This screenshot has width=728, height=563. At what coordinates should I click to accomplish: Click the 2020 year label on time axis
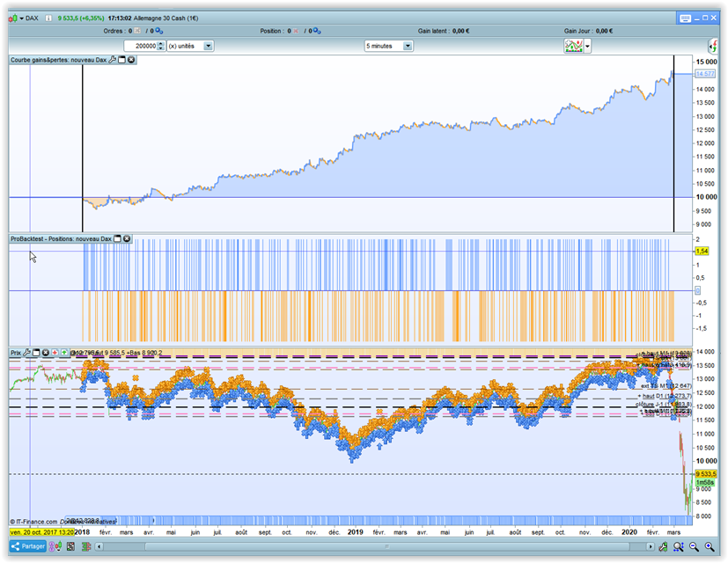(x=629, y=532)
